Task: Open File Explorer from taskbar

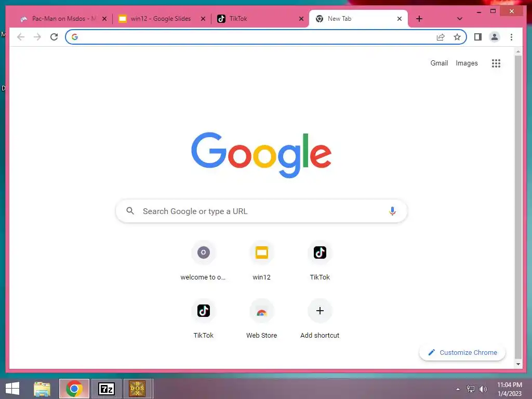Action: point(42,389)
